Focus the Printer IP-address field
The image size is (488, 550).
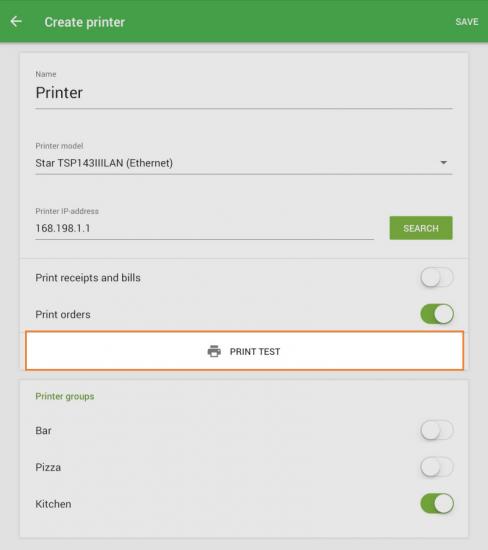click(x=205, y=228)
